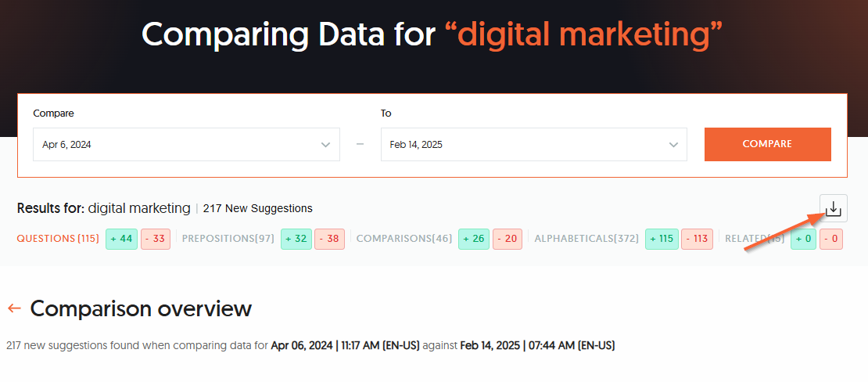This screenshot has width=868, height=382.
Task: Show the -33 removed questions badge
Action: [155, 239]
